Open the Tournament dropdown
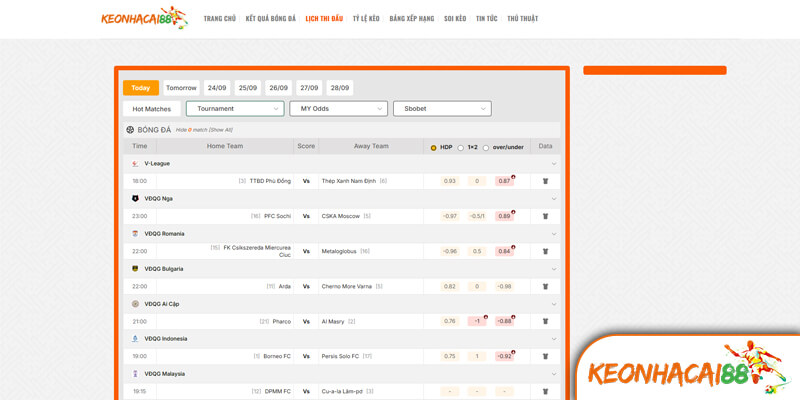Screen dimensions: 800x400 pyautogui.click(x=235, y=108)
